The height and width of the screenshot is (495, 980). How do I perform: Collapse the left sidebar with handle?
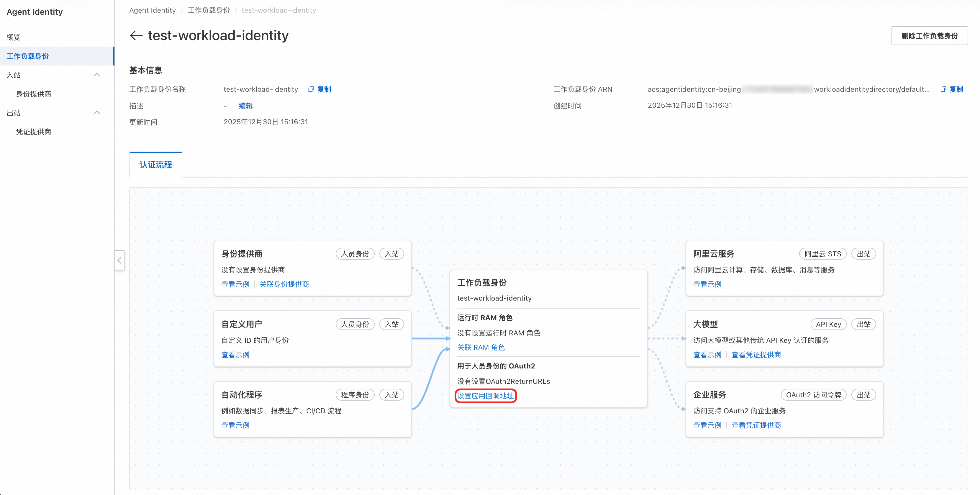(119, 260)
